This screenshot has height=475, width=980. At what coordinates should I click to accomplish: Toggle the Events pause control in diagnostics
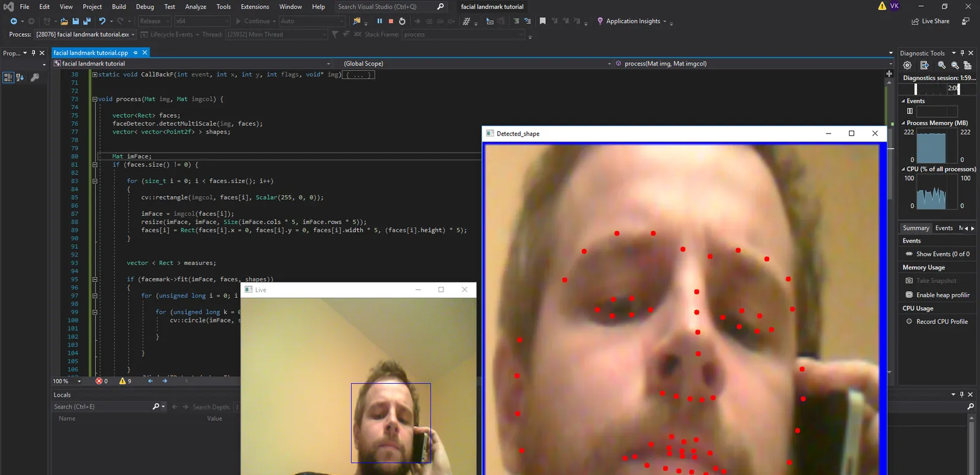[x=910, y=111]
